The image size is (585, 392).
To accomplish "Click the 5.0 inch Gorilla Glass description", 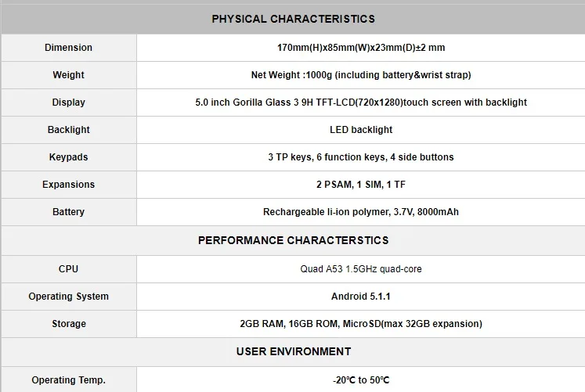I will pos(361,102).
